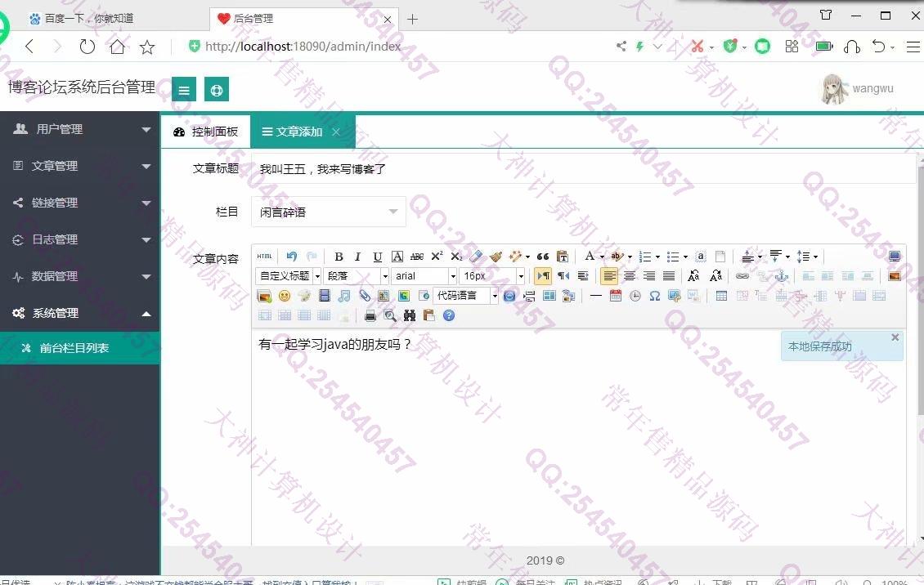Open the wangwu user menu

[x=858, y=89]
